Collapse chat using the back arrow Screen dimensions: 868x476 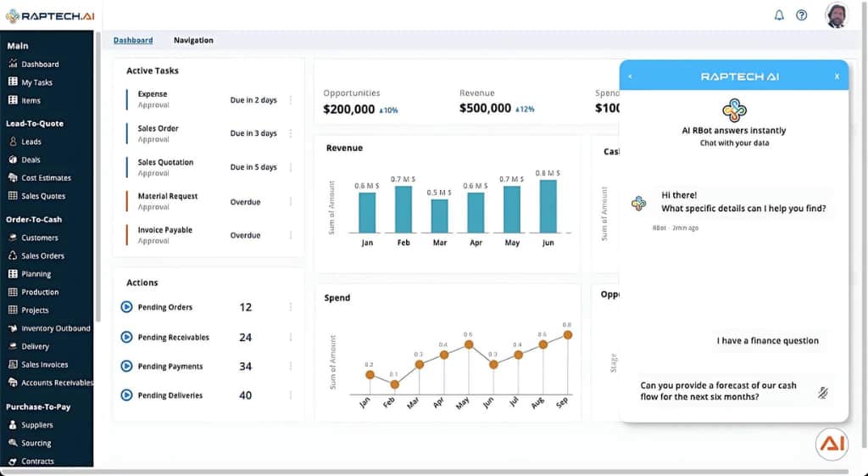tap(630, 76)
